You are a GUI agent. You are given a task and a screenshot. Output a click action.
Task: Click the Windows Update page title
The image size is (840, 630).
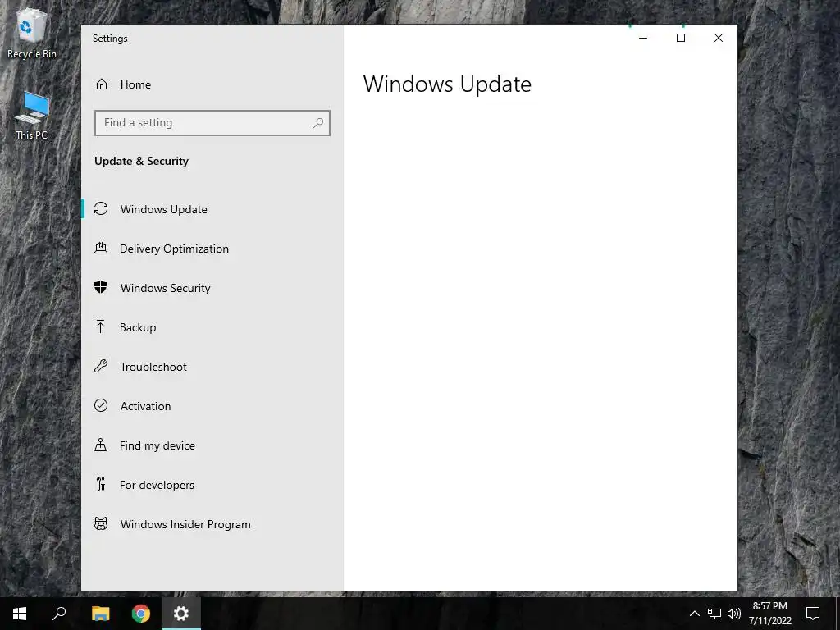(447, 84)
